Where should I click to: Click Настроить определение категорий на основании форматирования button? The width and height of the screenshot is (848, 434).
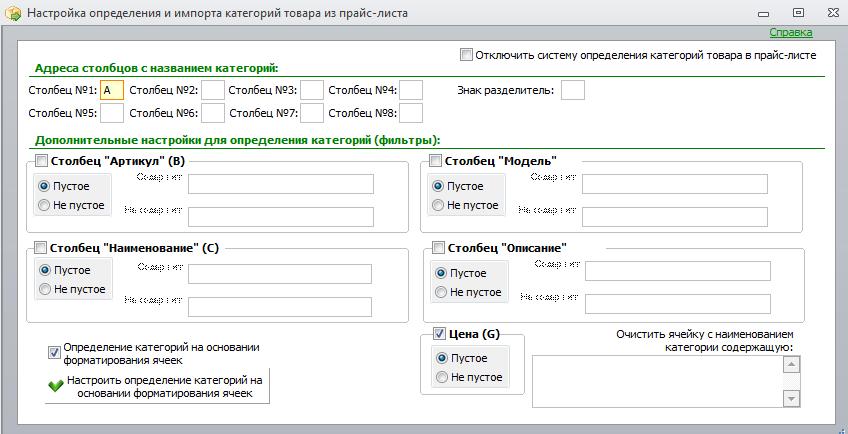pos(157,386)
